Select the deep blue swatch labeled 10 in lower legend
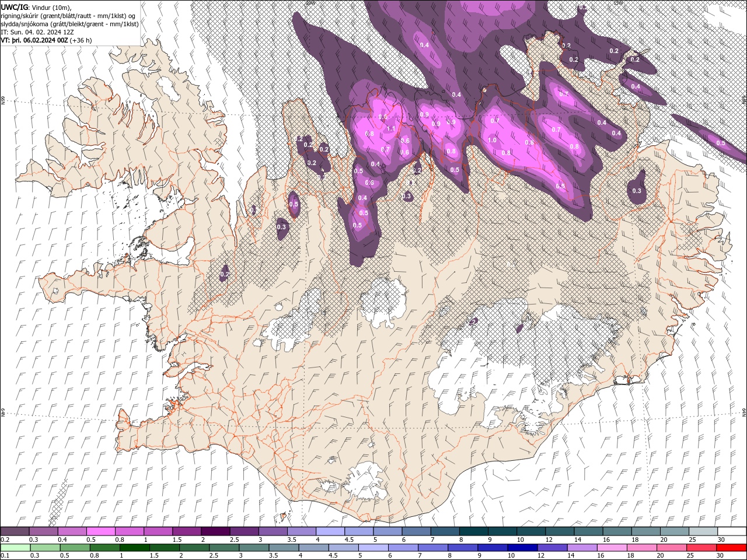Viewport: 747px width, 560px height. [x=522, y=548]
